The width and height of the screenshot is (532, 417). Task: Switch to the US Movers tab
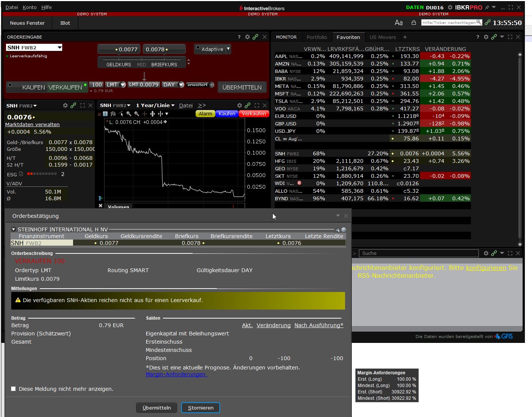pos(383,37)
